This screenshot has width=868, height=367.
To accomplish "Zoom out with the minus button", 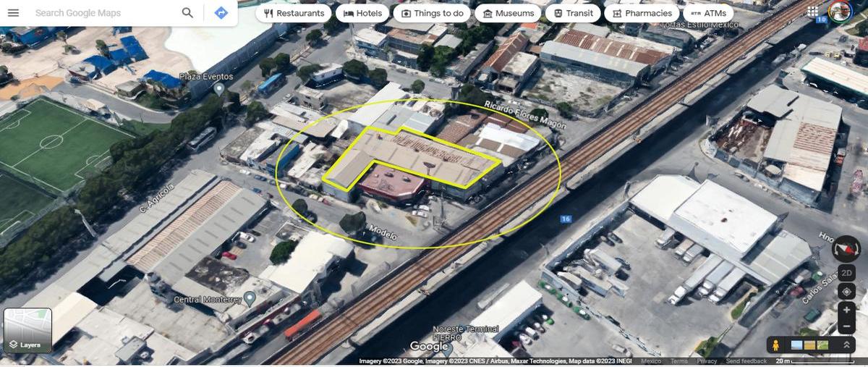I will [846, 326].
